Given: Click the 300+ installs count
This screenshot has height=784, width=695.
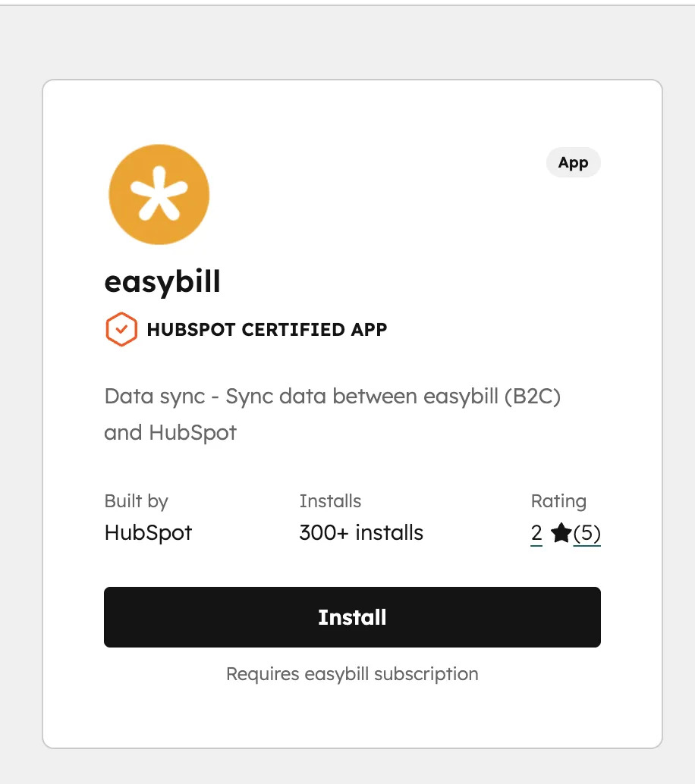Looking at the screenshot, I should point(360,532).
